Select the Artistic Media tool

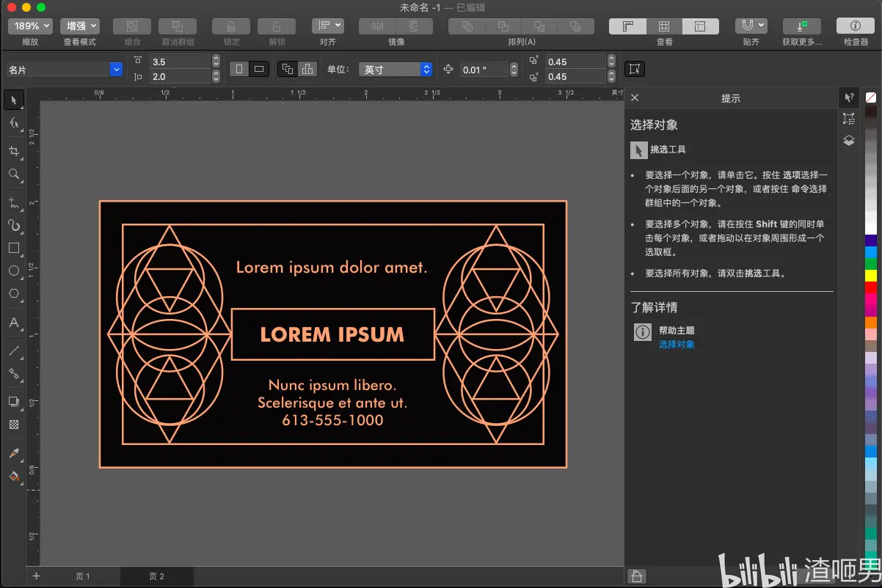tap(13, 224)
